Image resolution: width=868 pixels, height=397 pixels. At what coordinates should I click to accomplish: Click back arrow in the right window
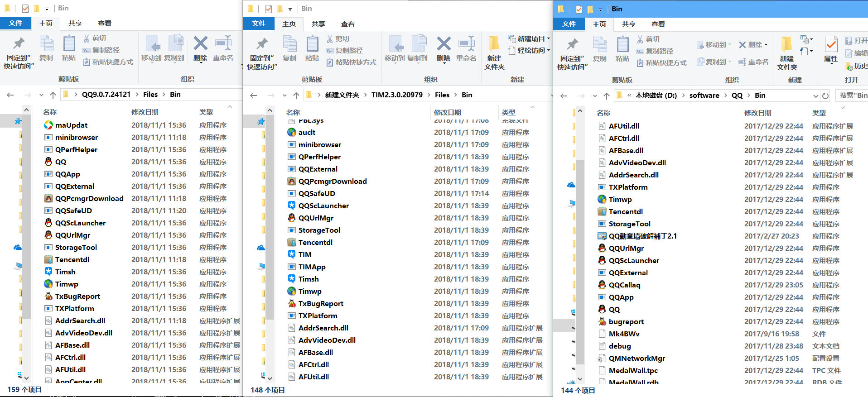(564, 96)
